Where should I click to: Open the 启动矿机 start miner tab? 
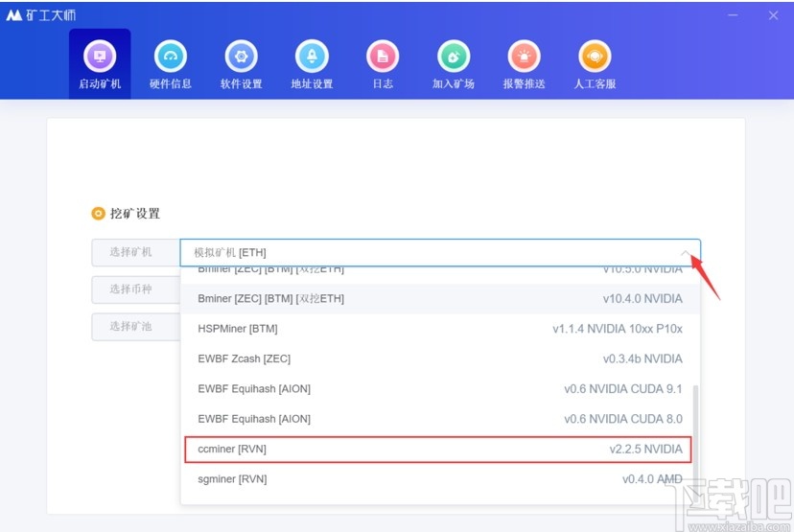(100, 64)
